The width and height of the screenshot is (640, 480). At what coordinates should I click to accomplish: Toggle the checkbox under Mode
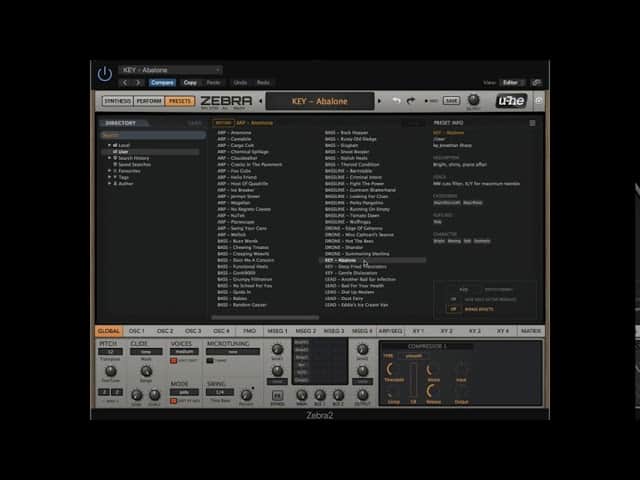coord(173,401)
